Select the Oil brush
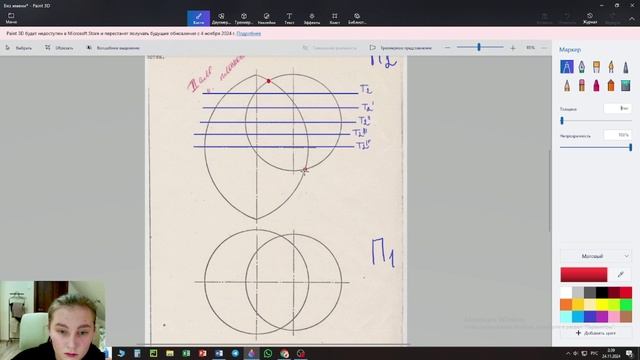 596,67
